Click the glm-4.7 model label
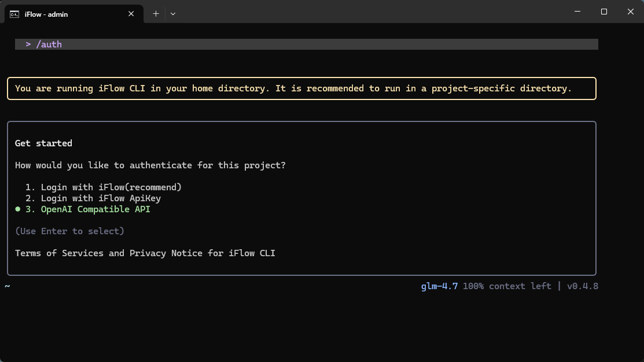Screen dimensions: 644x362 click(439, 286)
